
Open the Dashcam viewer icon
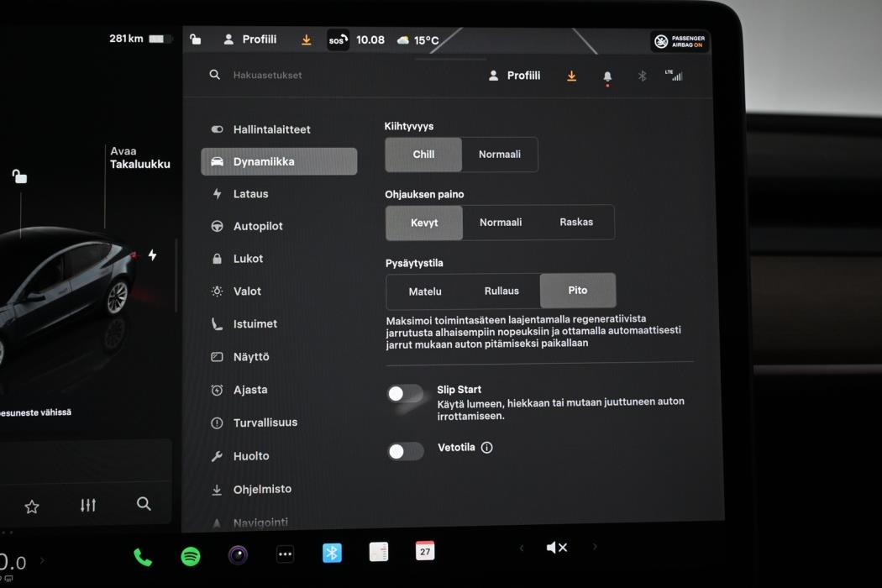238,554
